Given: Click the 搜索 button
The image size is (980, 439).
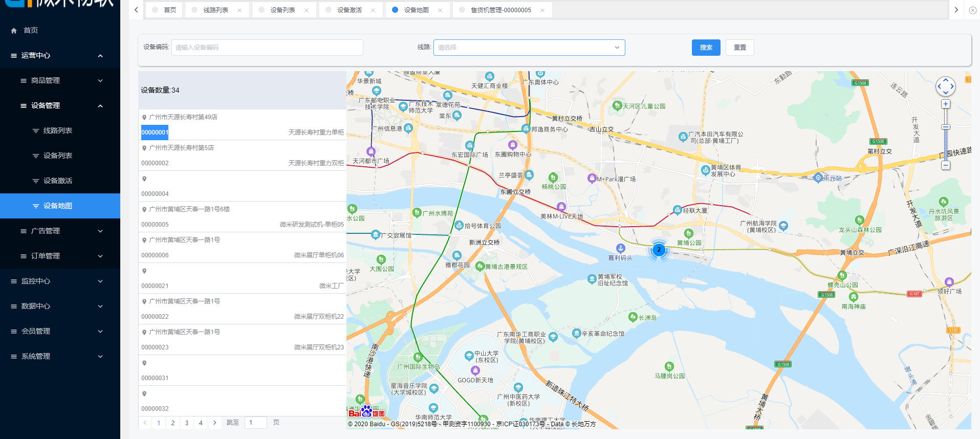Looking at the screenshot, I should tap(706, 48).
